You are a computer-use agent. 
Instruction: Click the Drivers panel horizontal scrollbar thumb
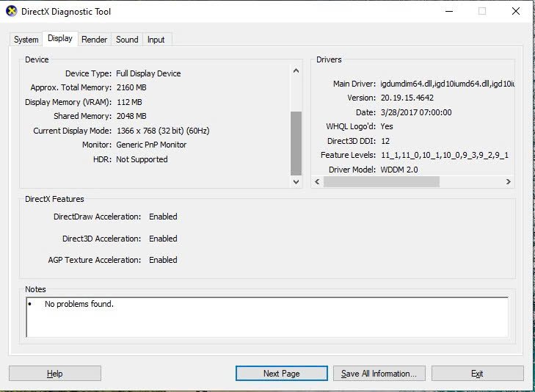coord(382,181)
